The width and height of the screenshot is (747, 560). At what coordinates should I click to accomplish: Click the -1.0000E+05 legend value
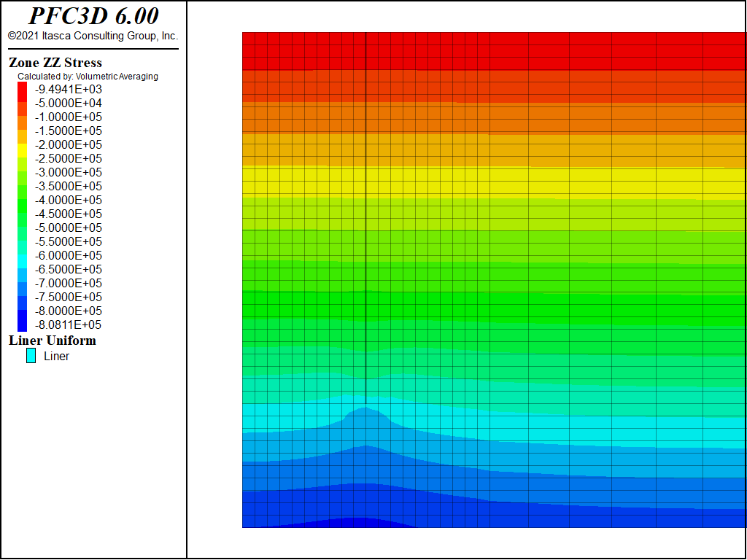(68, 117)
